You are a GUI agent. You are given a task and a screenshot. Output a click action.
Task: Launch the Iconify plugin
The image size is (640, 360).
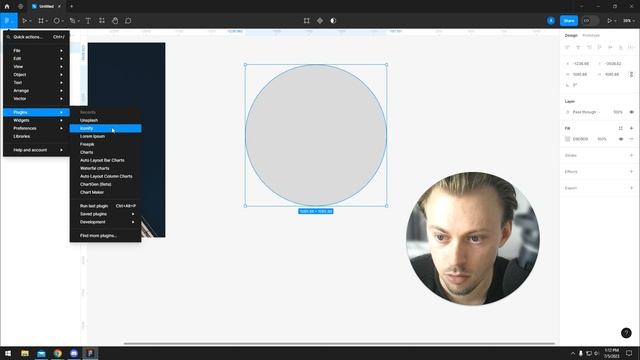[x=106, y=128]
